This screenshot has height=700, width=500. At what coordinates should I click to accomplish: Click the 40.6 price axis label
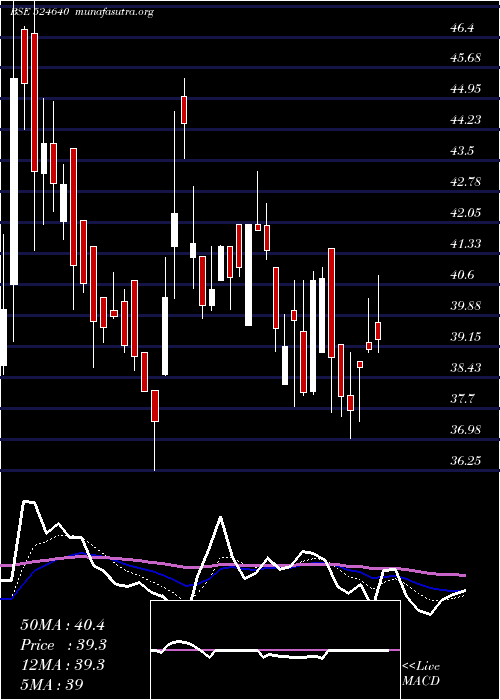(x=462, y=275)
